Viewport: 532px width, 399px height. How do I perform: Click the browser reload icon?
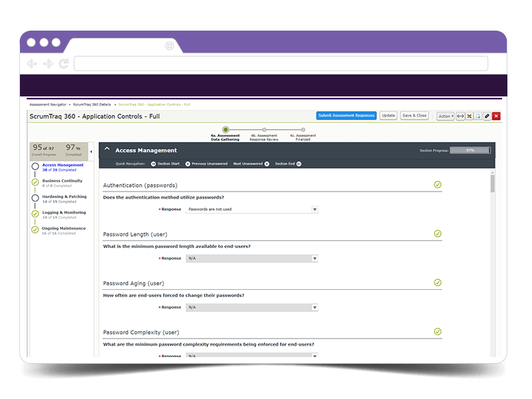click(x=63, y=63)
